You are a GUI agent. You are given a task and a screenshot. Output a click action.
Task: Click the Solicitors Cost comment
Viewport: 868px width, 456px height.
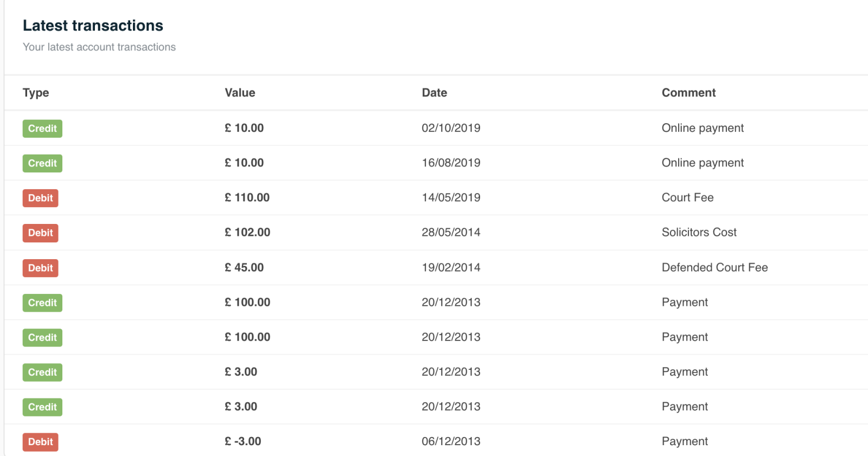click(x=699, y=232)
